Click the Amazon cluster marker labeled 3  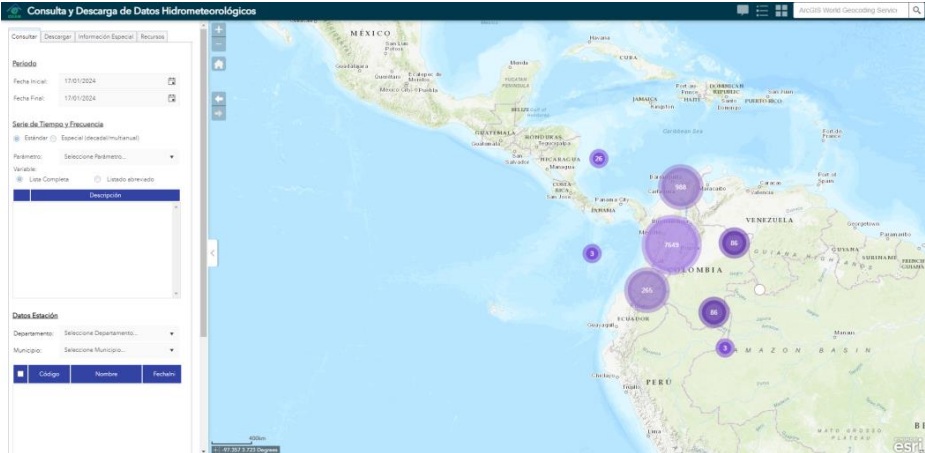tap(725, 348)
